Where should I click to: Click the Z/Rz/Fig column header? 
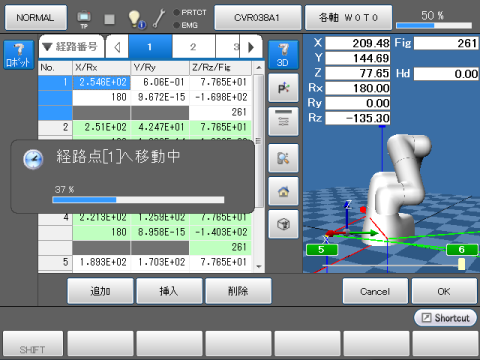pos(220,68)
